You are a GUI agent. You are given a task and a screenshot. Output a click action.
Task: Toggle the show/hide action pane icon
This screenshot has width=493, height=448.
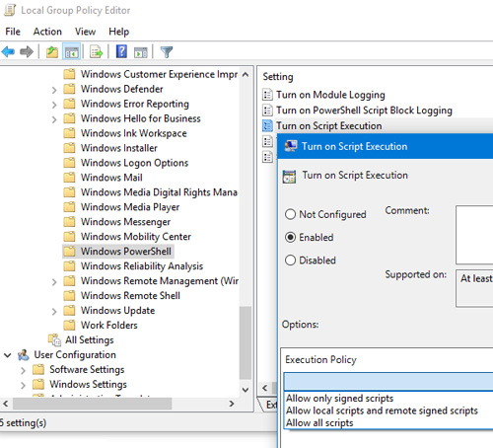pyautogui.click(x=141, y=52)
